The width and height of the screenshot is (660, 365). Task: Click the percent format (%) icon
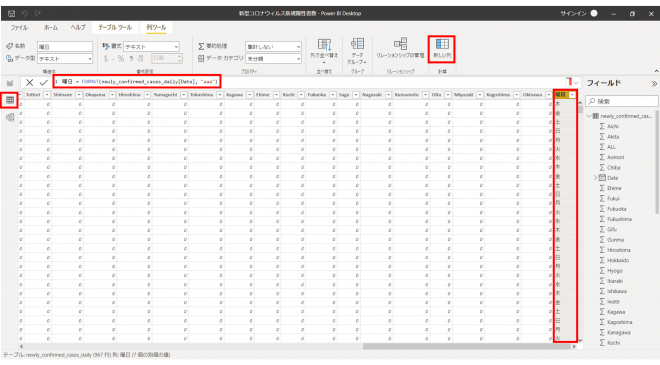pyautogui.click(x=121, y=59)
